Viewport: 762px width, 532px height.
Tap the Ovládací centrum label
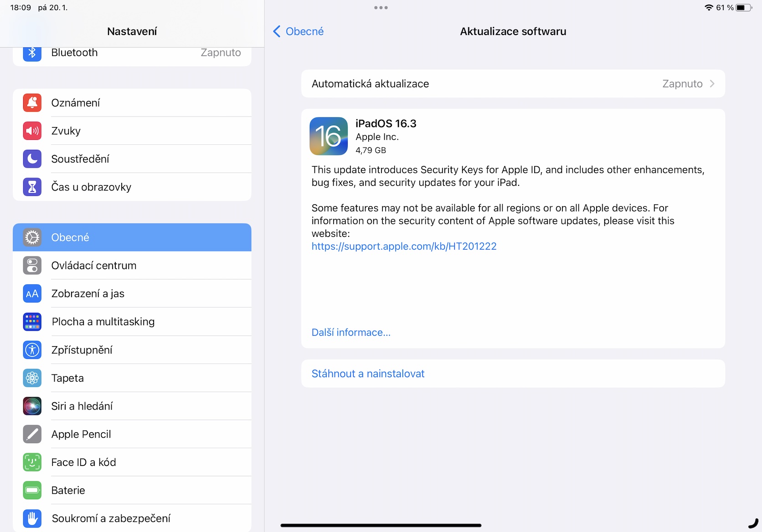click(94, 266)
